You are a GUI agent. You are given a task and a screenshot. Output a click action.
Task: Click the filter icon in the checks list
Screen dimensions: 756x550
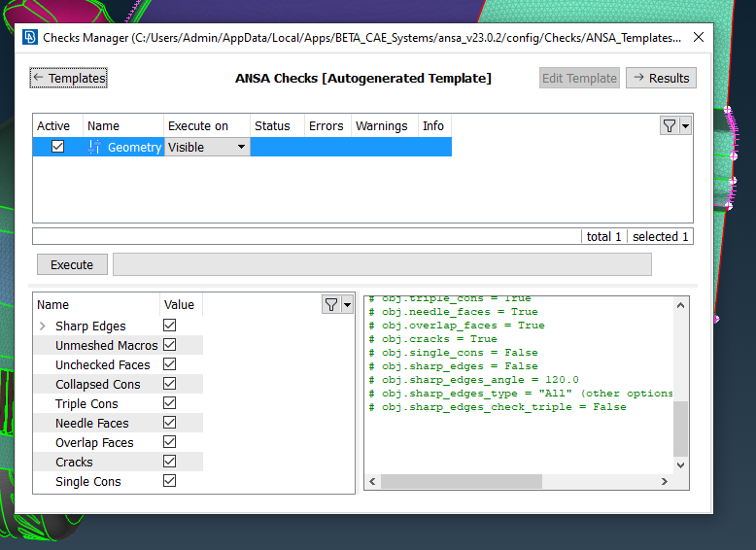(670, 126)
